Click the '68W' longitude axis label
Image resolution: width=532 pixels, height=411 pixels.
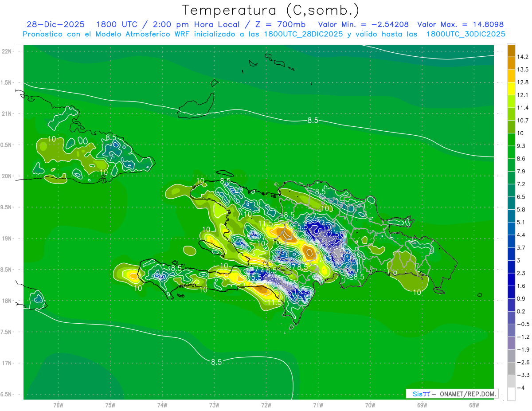pyautogui.click(x=474, y=405)
